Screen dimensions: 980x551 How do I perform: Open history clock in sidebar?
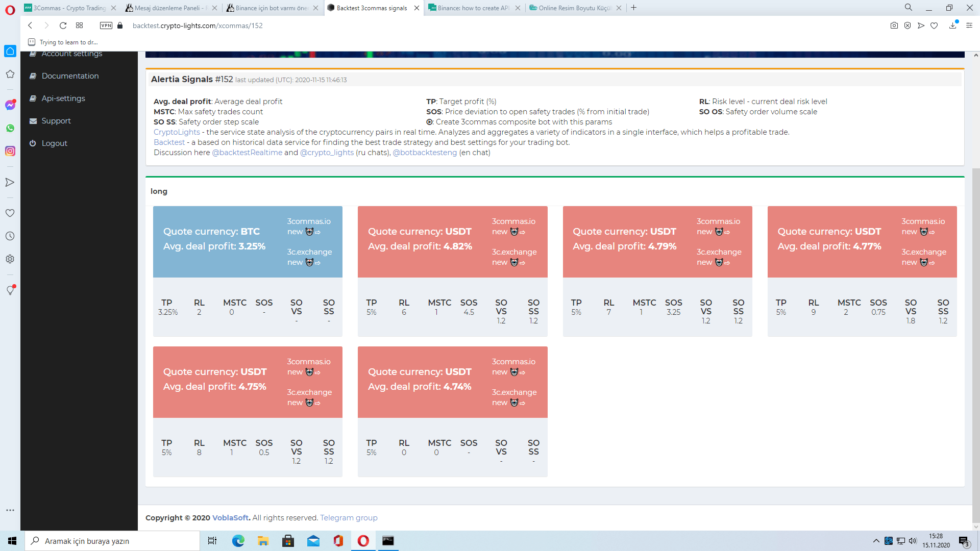[10, 236]
